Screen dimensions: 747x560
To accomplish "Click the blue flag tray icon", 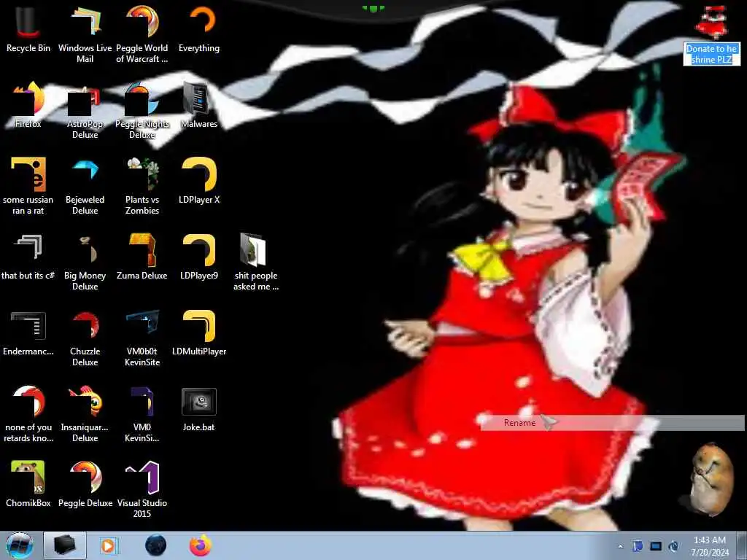I will (638, 546).
